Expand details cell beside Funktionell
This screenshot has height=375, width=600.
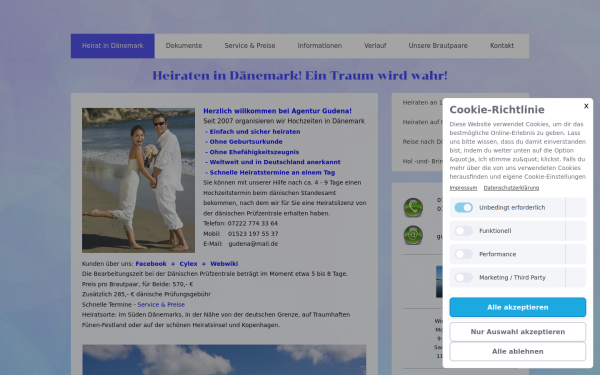pyautogui.click(x=576, y=231)
